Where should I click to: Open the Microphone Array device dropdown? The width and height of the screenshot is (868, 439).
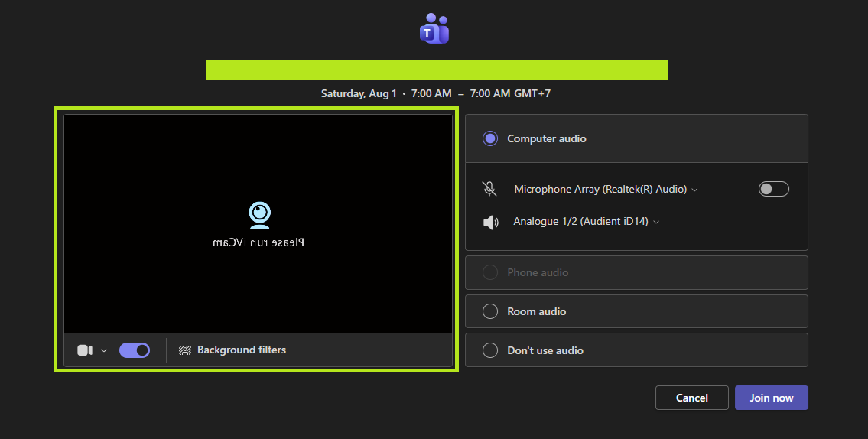(606, 190)
